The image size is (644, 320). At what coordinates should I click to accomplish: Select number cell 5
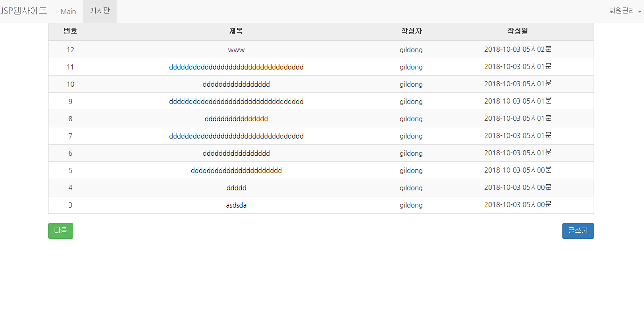click(70, 170)
